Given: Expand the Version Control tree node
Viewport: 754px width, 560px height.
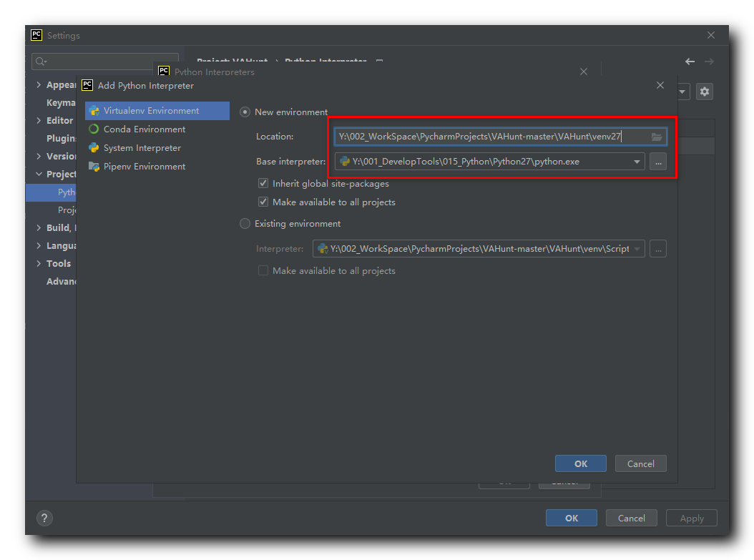Looking at the screenshot, I should tap(39, 156).
